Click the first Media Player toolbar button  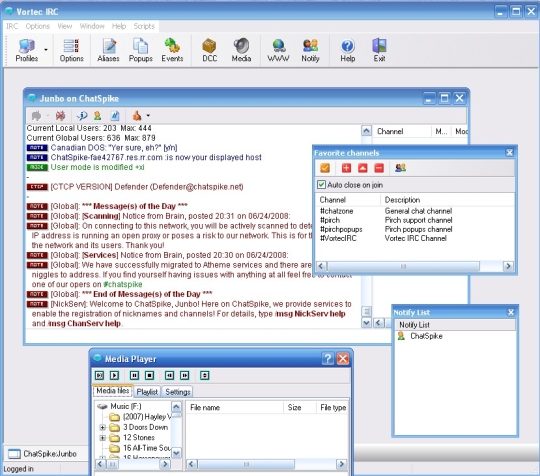click(100, 375)
